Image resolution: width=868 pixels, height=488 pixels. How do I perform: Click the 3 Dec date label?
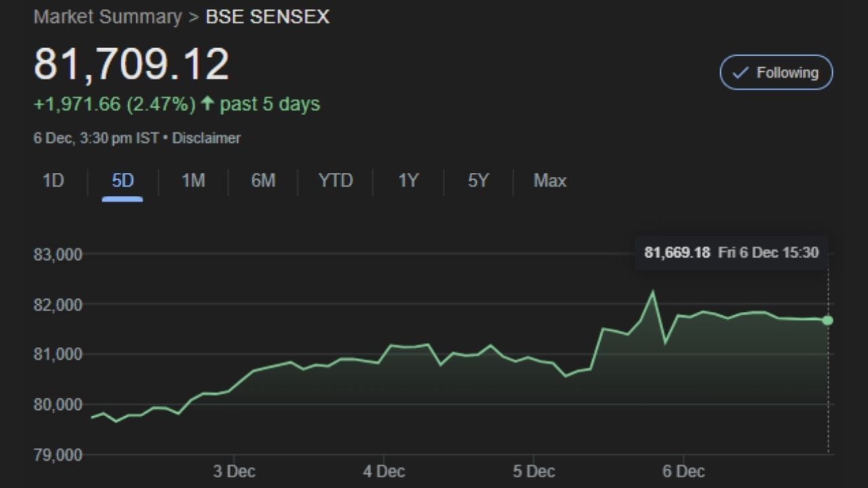point(234,471)
